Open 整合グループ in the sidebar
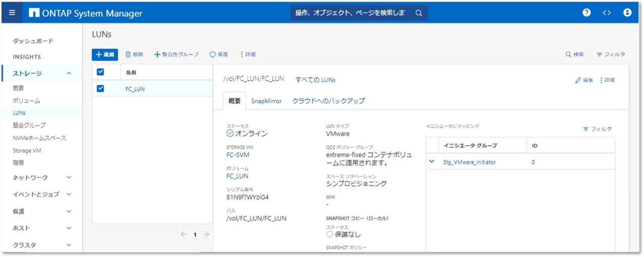The image size is (644, 257). coord(29,125)
